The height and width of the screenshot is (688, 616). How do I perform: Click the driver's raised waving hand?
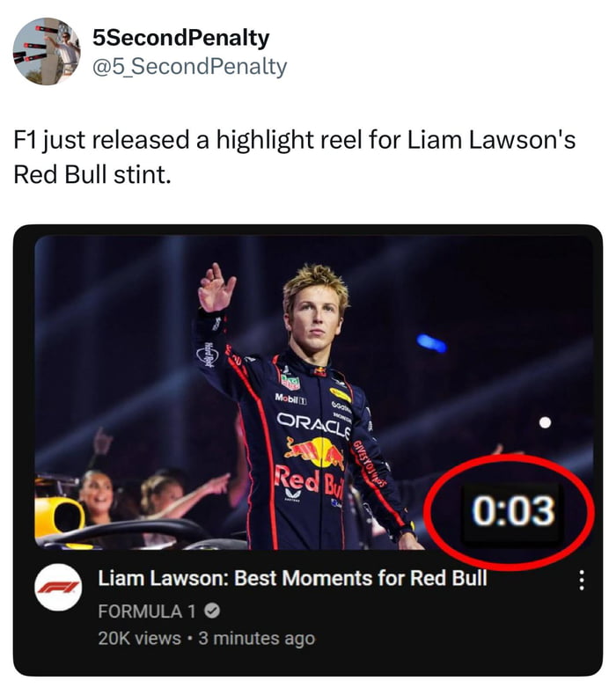pos(216,288)
